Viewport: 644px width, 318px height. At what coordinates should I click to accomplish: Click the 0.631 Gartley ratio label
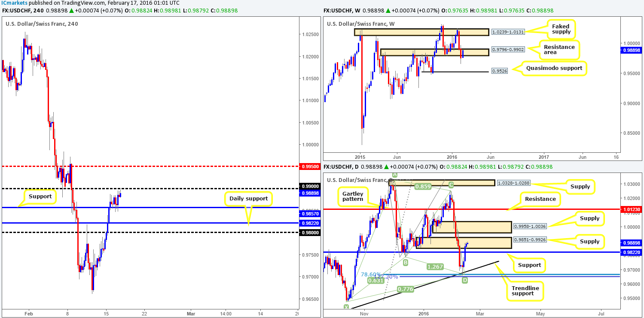[x=376, y=281]
